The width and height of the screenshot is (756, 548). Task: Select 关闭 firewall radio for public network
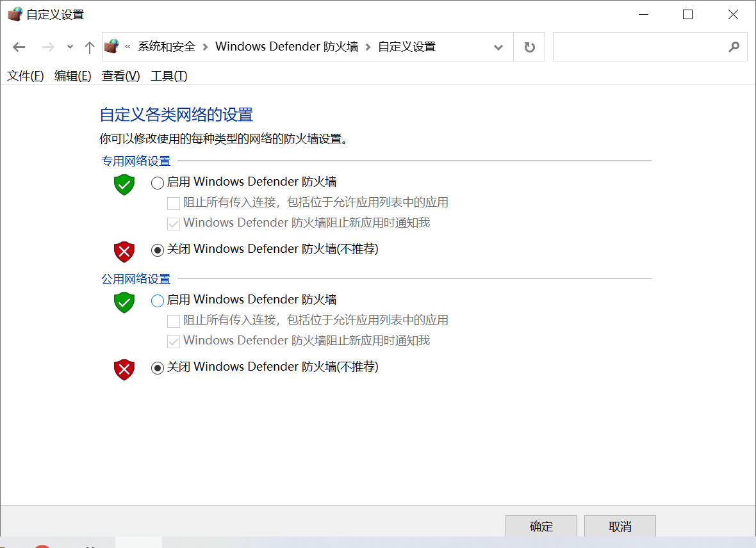(x=157, y=368)
